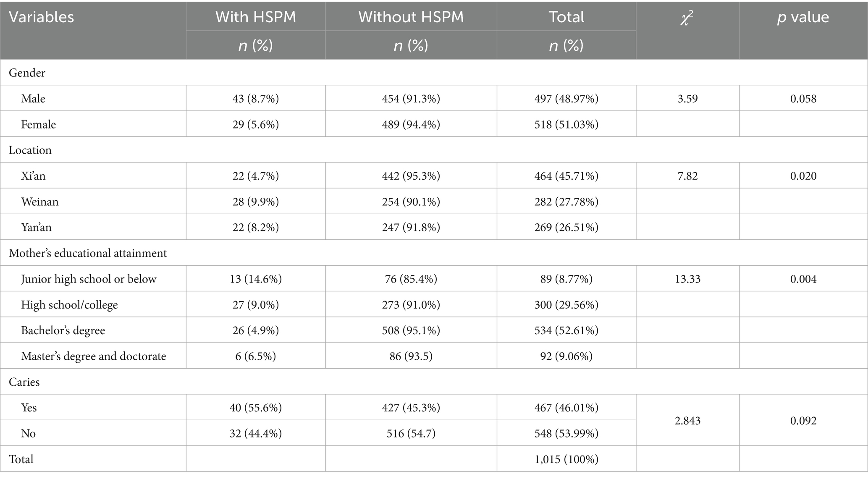The height and width of the screenshot is (479, 868).
Task: Click the Weinan With HSPM cell 28 (9.9%)
Action: tap(255, 202)
